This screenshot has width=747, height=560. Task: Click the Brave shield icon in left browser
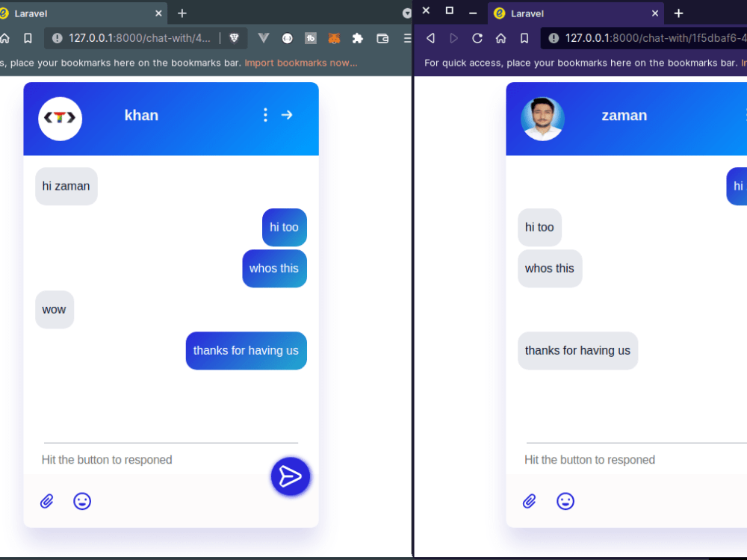tap(234, 38)
